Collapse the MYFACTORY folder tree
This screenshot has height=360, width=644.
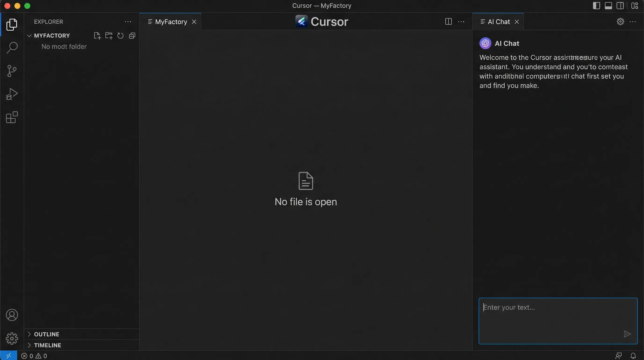(29, 35)
